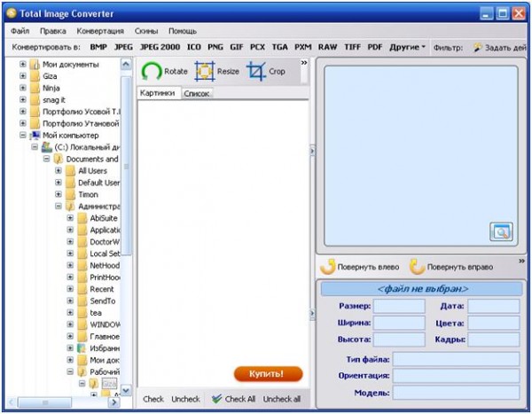Click the Размер field

tap(399, 306)
